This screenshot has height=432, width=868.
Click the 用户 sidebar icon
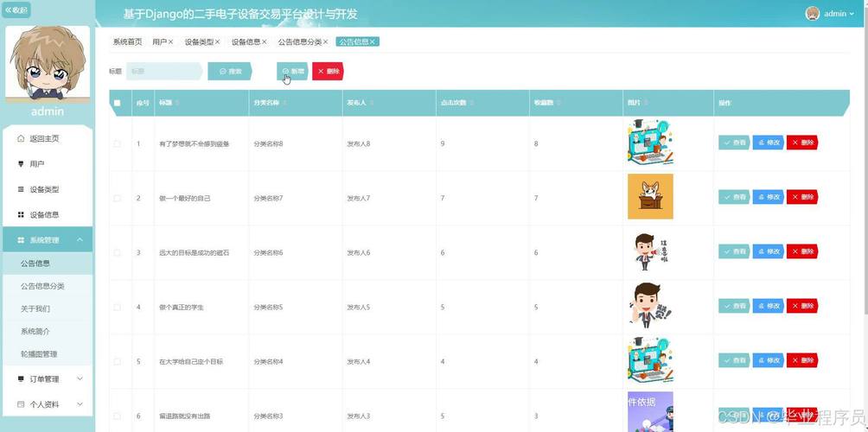coord(21,164)
